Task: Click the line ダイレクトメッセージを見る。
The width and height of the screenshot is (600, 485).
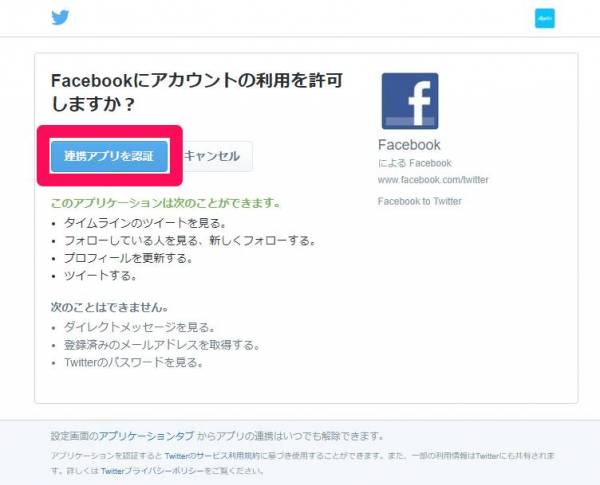Action: pos(140,327)
